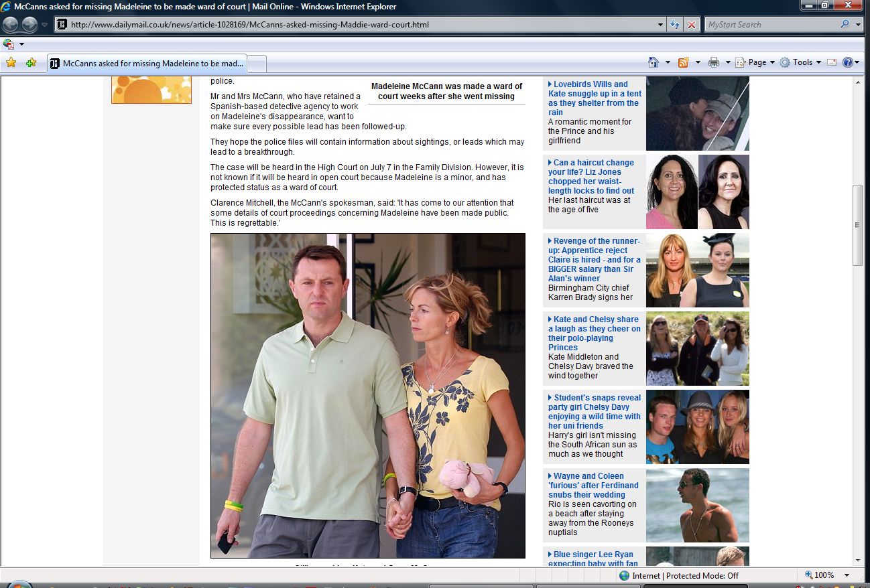Screen dimensions: 870x588
Task: Open the zoom level dropdown arrow
Action: [x=847, y=575]
